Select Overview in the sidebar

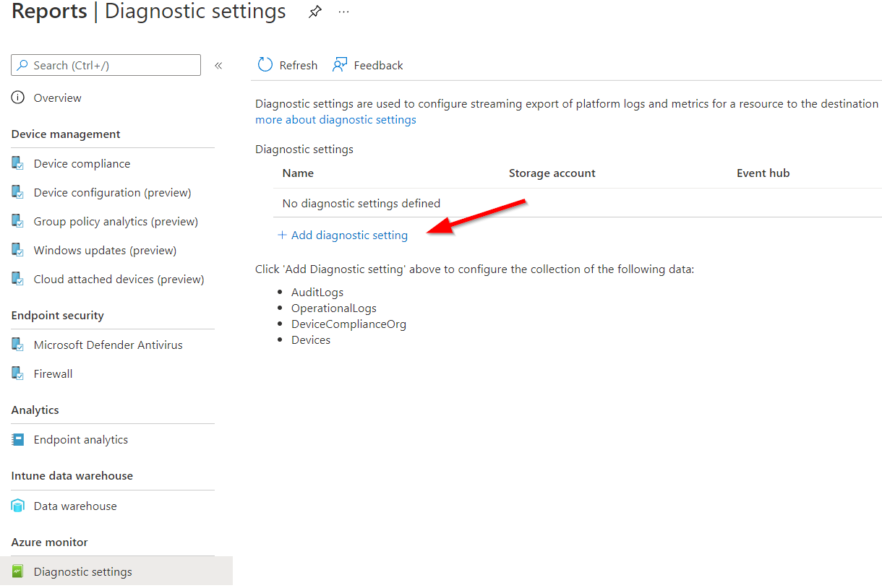pos(56,98)
